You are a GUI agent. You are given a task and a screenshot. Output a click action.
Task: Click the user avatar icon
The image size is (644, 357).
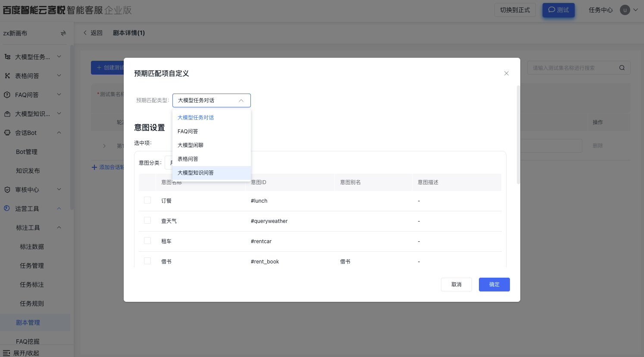point(625,10)
